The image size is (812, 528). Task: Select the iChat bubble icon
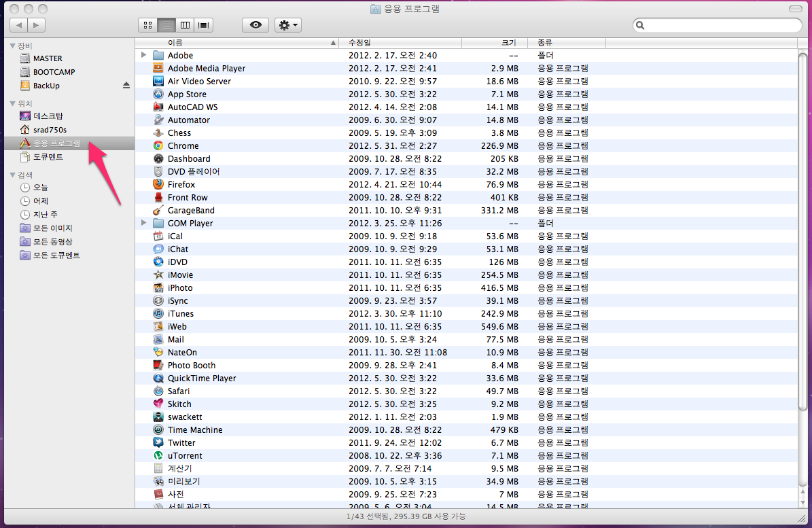(x=158, y=249)
